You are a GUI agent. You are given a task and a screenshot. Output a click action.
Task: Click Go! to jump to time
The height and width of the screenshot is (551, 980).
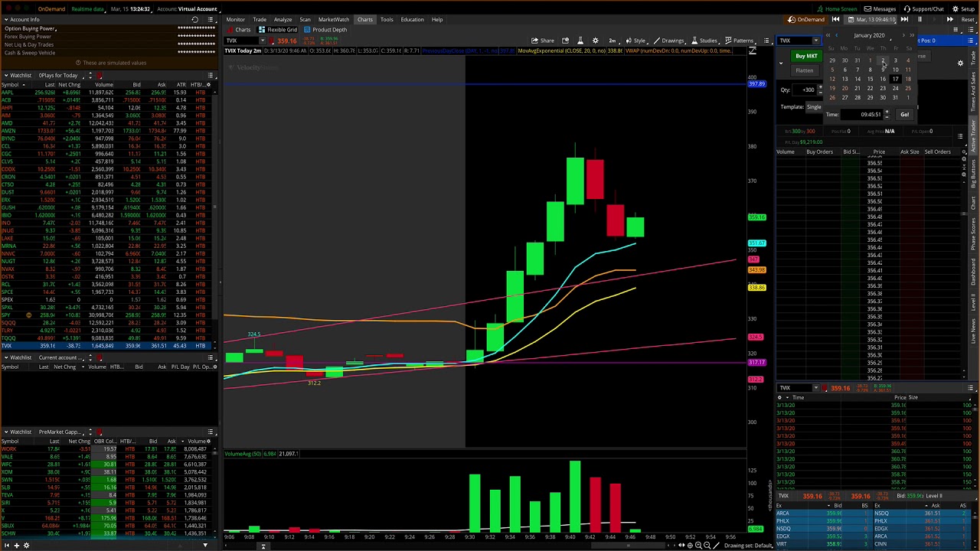(x=904, y=114)
